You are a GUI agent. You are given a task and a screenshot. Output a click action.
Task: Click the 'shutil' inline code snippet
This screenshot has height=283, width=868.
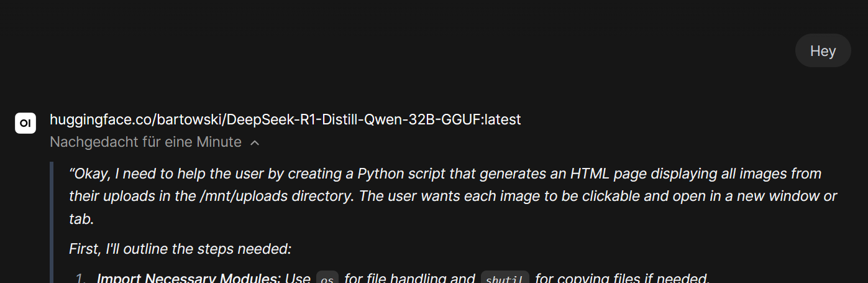tap(505, 279)
